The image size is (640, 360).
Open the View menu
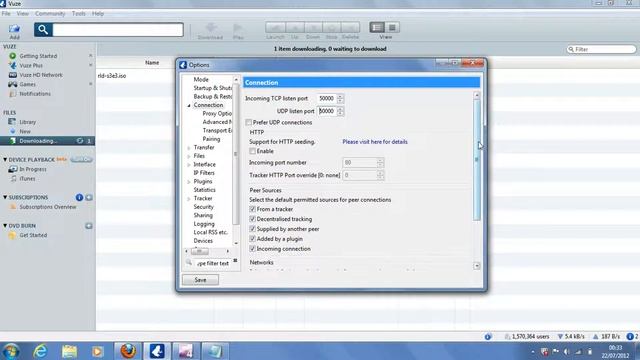tap(22, 13)
